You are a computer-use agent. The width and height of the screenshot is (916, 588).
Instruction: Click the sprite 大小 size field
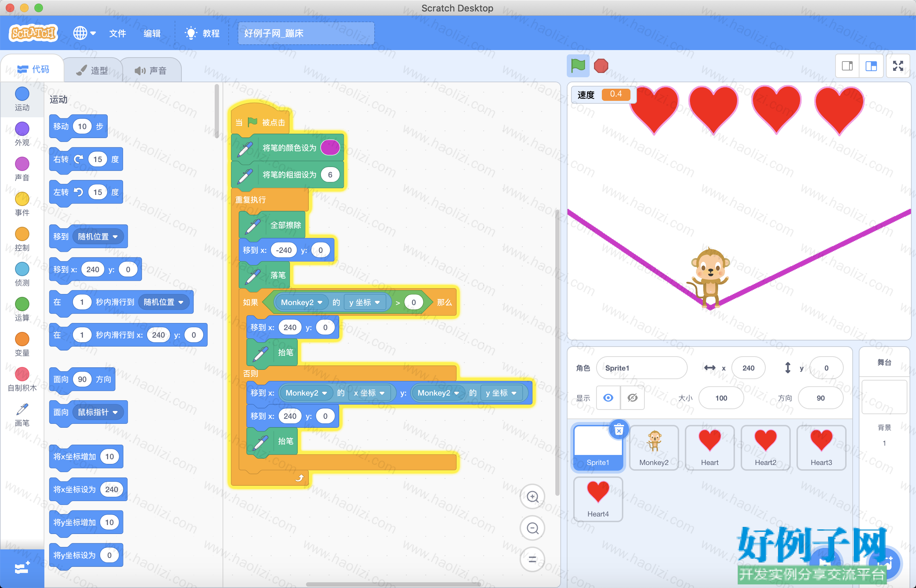pyautogui.click(x=721, y=398)
